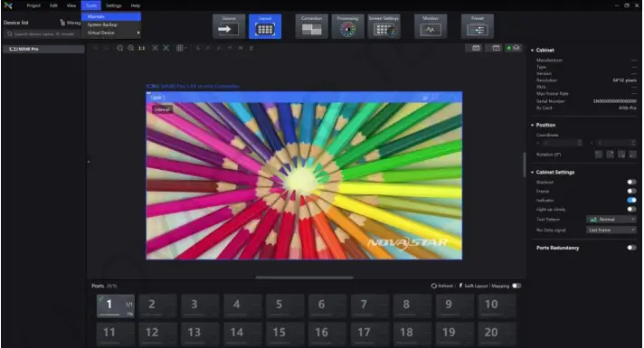The width and height of the screenshot is (644, 348).
Task: Select the second rotation icon under Position
Action: [x=611, y=155]
